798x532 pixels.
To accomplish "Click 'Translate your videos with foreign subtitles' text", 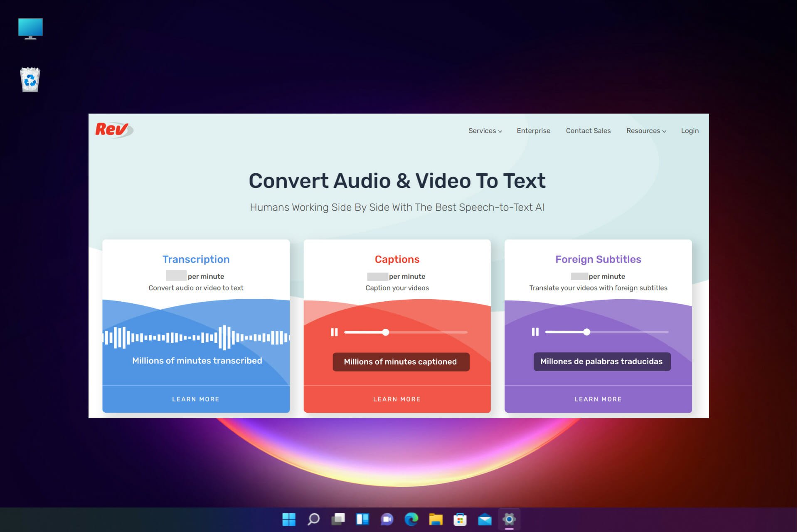I will point(598,288).
